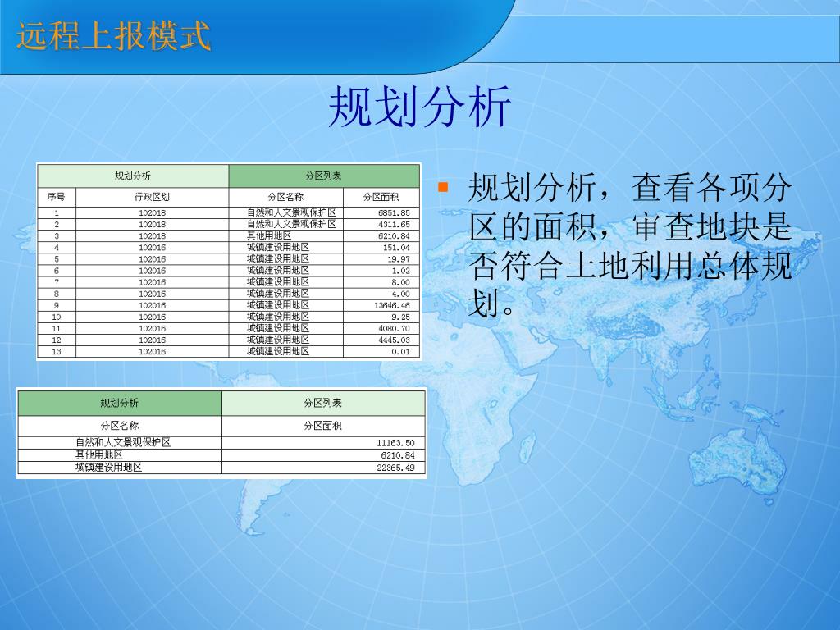Select 序号 column header in upper table
The width and height of the screenshot is (840, 630).
pos(57,197)
